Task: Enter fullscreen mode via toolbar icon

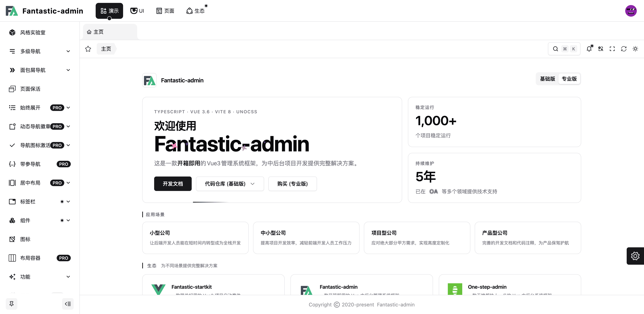Action: (612, 49)
